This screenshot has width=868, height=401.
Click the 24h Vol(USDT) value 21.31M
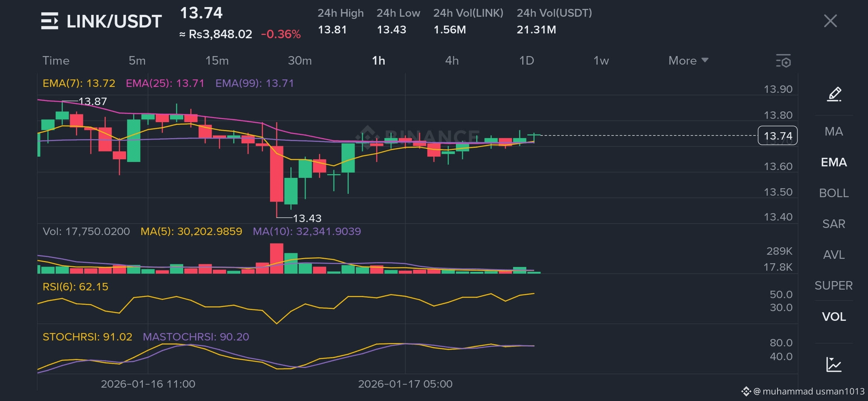(x=536, y=30)
